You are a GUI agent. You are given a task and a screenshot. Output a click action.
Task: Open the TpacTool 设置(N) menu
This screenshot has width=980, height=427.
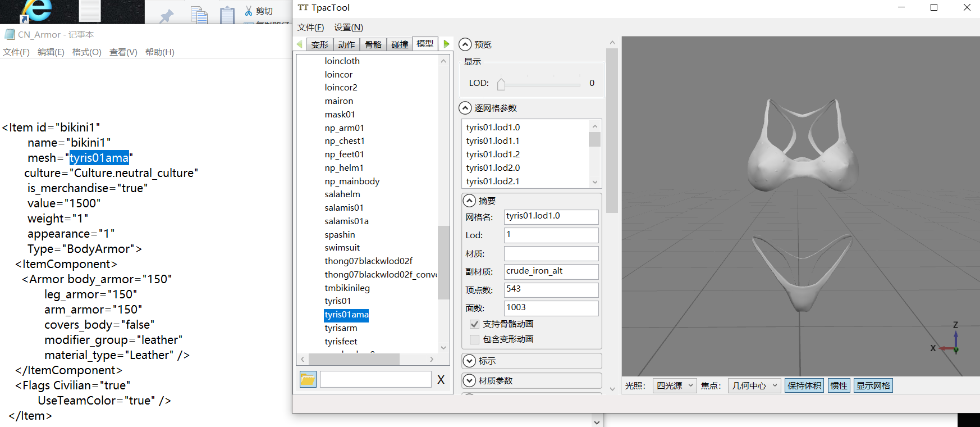(349, 28)
